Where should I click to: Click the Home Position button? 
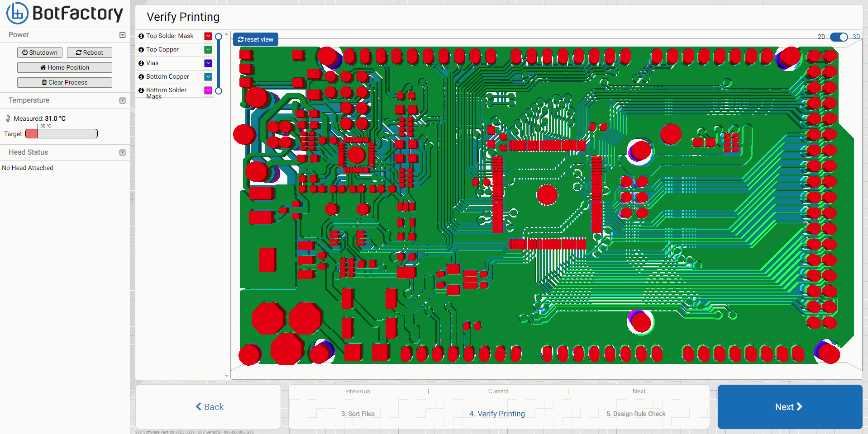coord(65,67)
